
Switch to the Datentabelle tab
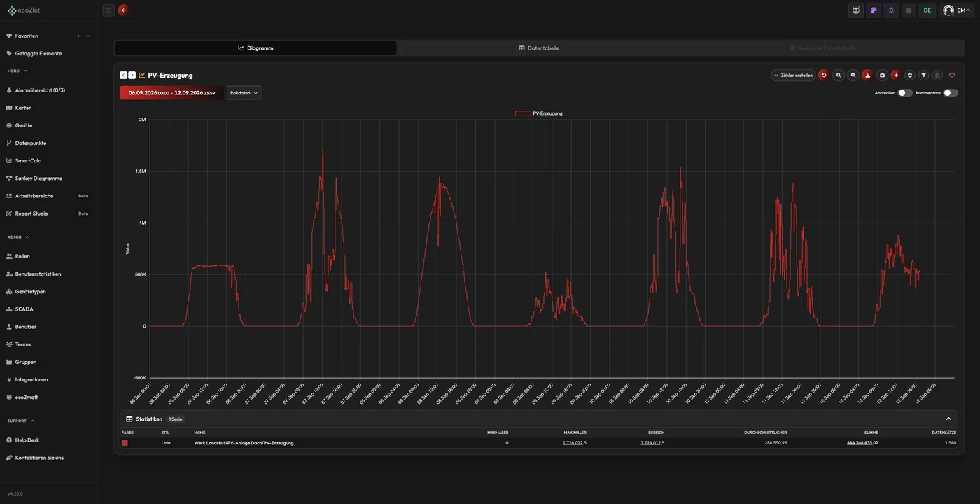pyautogui.click(x=539, y=48)
